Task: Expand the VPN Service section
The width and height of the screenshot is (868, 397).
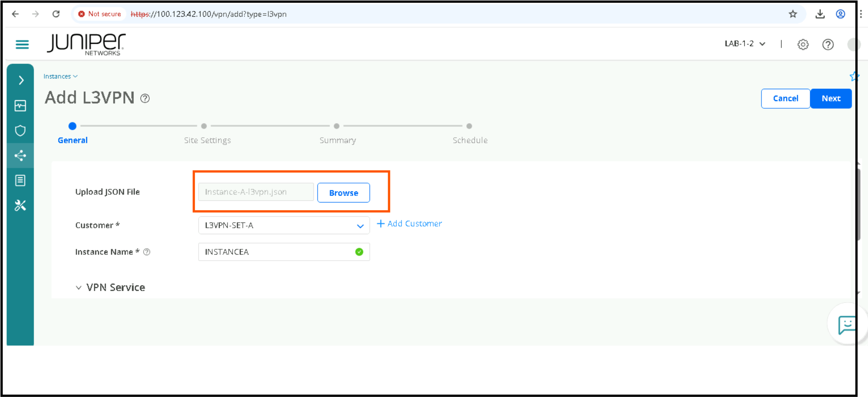Action: [x=110, y=287]
